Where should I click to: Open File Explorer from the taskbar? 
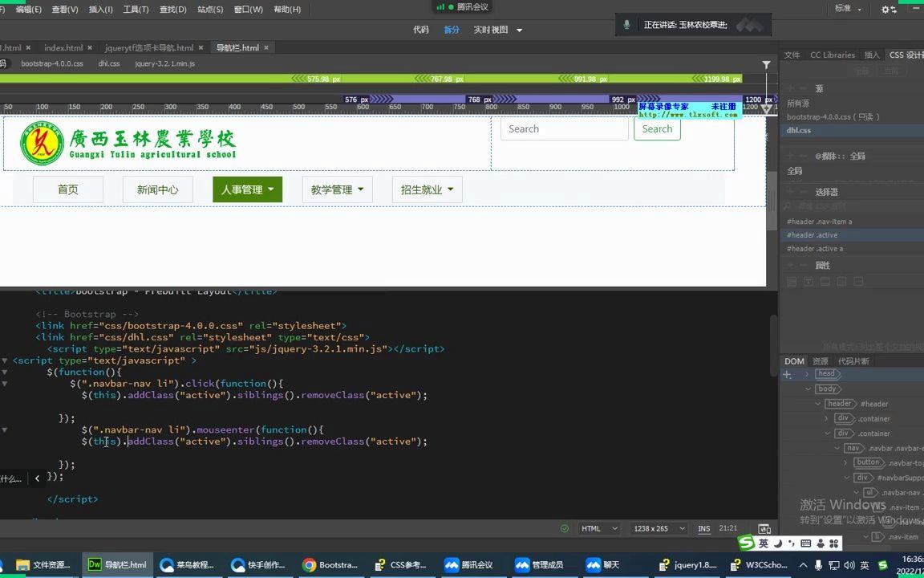(43, 564)
